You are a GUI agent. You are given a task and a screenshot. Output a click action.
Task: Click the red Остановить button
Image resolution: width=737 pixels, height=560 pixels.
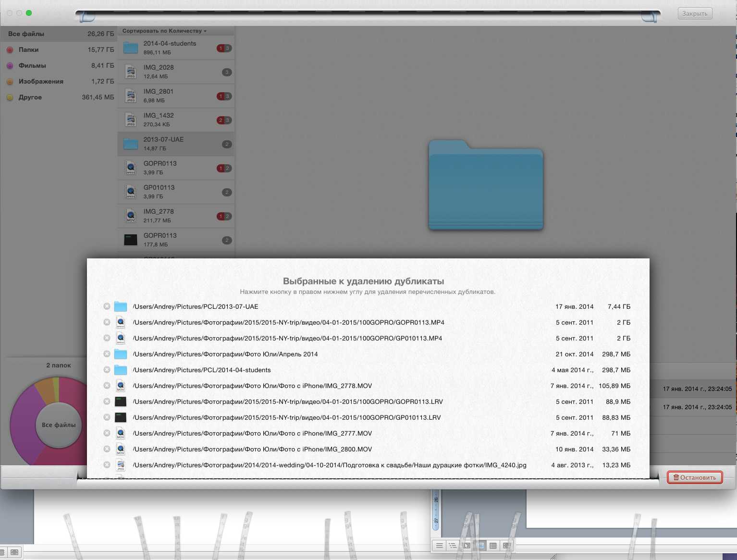(695, 477)
